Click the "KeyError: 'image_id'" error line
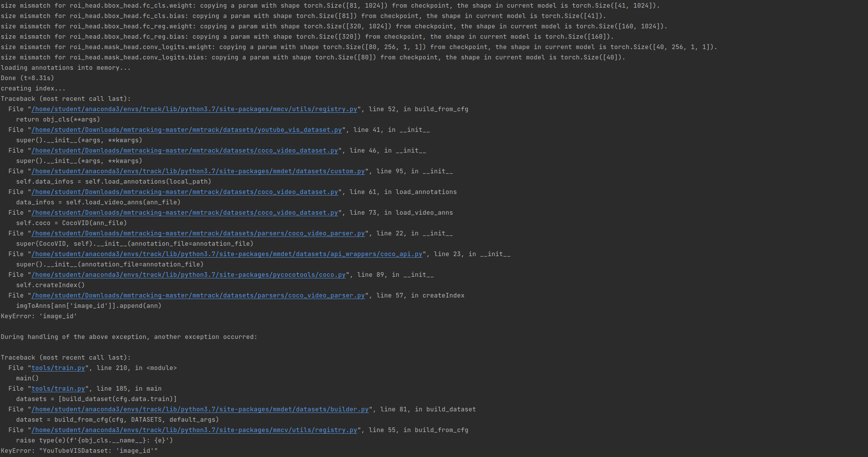868x457 pixels. click(x=39, y=316)
